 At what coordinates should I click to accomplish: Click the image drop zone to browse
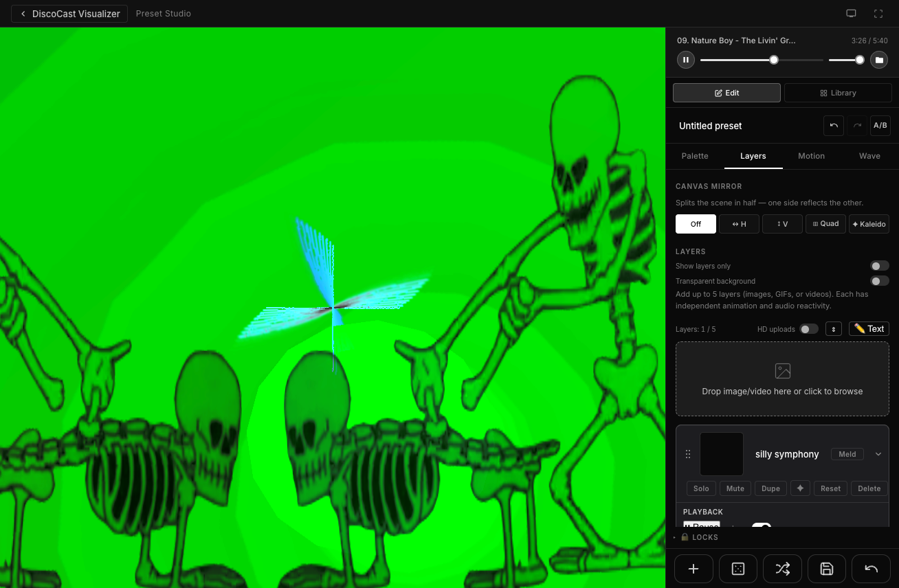coord(782,379)
